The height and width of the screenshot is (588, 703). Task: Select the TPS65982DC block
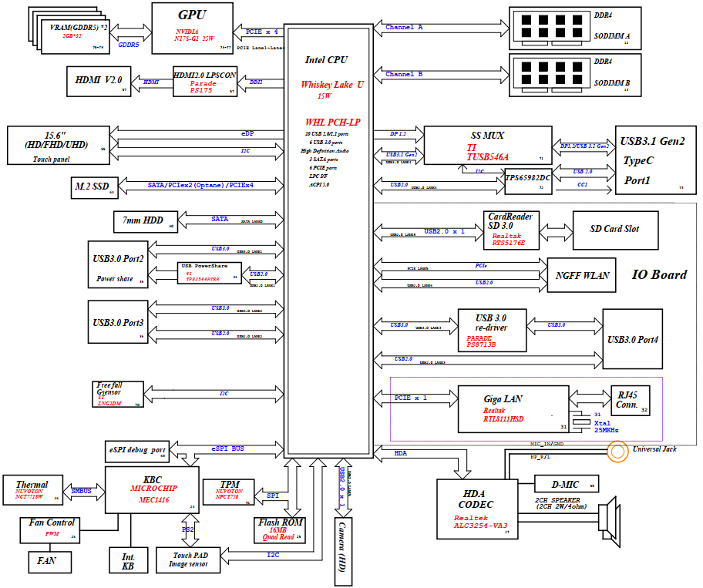tap(528, 182)
